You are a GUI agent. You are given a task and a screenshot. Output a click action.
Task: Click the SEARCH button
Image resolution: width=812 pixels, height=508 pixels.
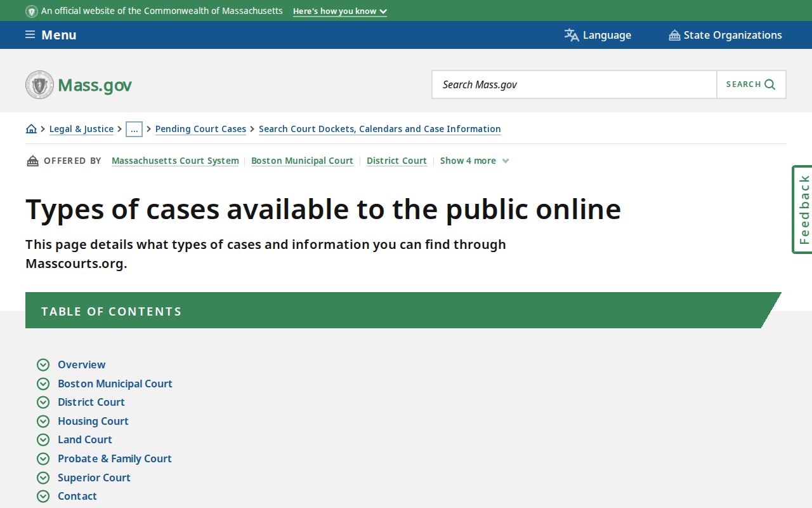tap(751, 84)
